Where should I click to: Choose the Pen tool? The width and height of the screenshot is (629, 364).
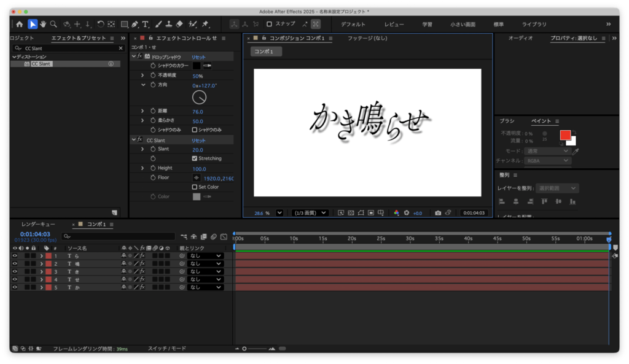(x=135, y=24)
